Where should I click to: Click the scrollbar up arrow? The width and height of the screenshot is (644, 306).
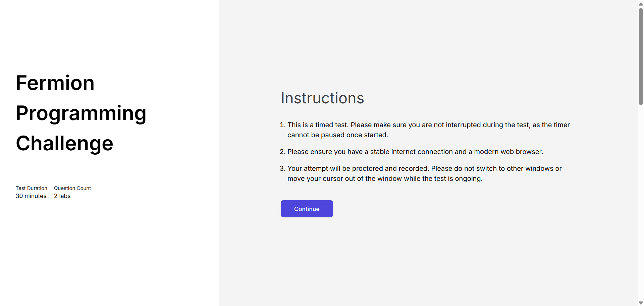641,4
